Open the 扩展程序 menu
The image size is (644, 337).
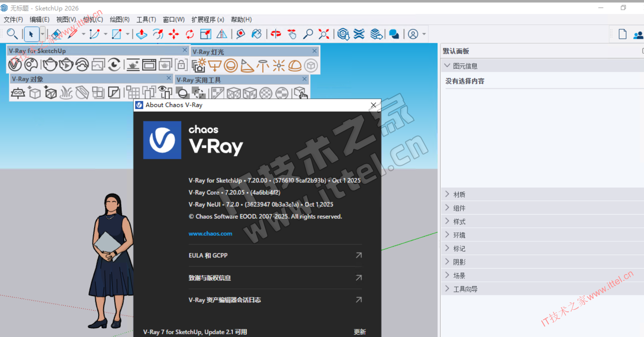(207, 20)
